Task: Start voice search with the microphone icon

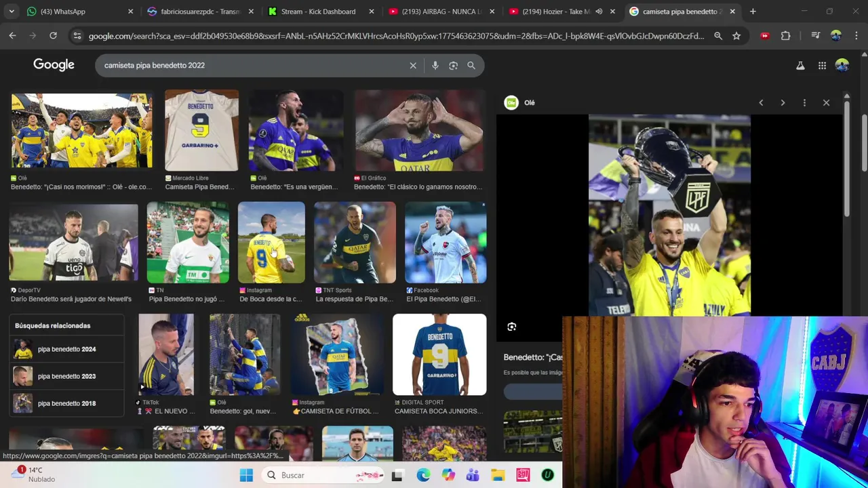Action: point(435,65)
